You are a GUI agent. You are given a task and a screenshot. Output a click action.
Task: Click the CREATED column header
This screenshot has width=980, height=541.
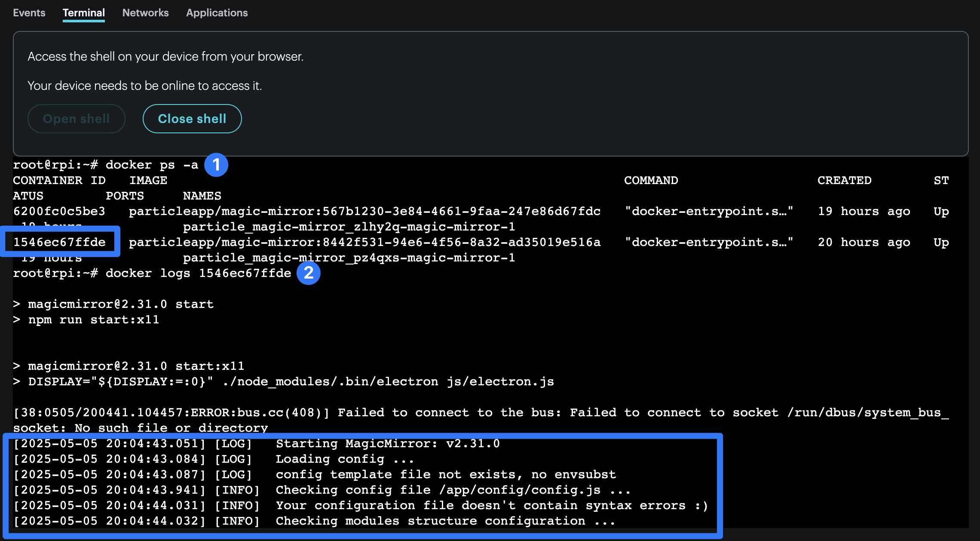[844, 181]
